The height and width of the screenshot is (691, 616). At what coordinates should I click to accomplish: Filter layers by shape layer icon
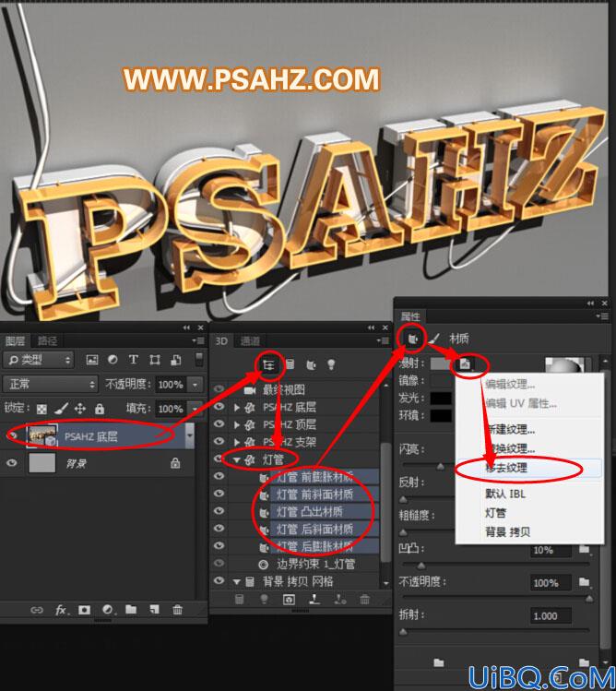[x=155, y=360]
